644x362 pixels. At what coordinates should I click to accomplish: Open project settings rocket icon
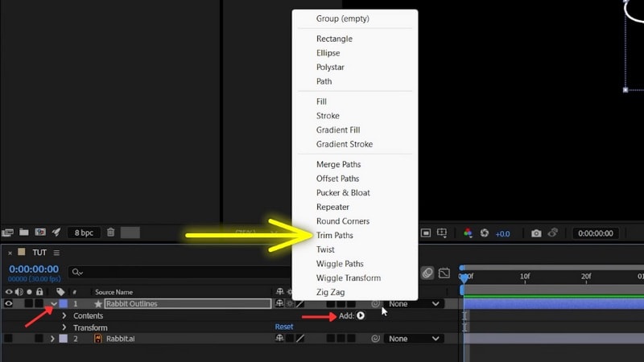tap(56, 232)
